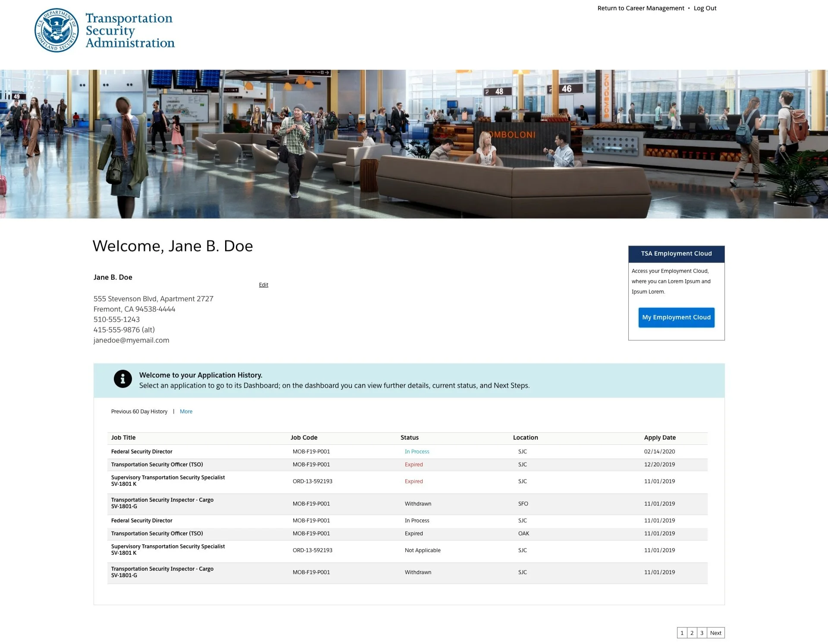
Task: Open the Not Applicable Supervisory Specialist row
Action: [168, 547]
